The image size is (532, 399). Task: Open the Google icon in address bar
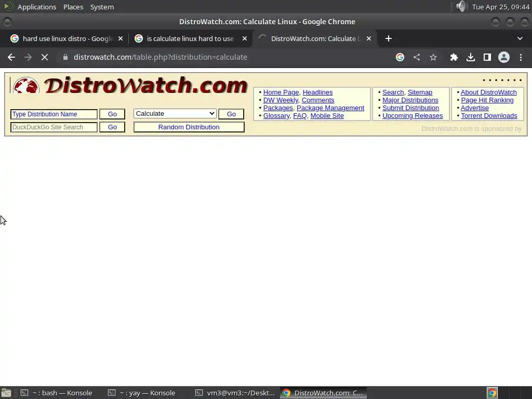coord(400,57)
